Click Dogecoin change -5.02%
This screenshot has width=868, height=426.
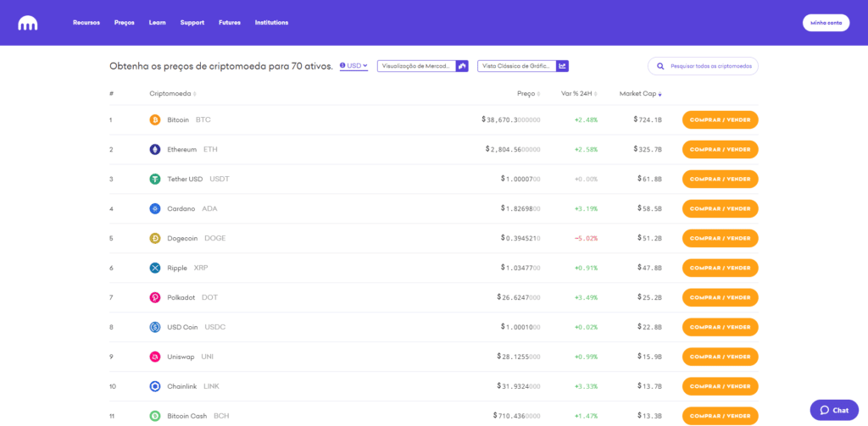pos(586,239)
